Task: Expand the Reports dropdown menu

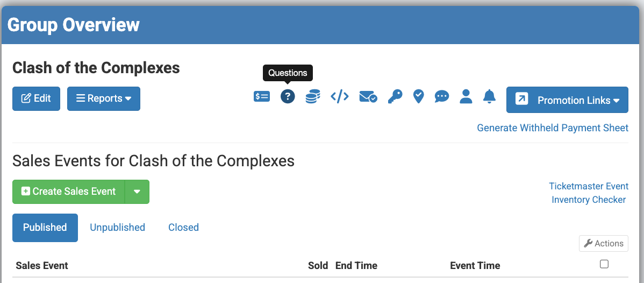Action: (104, 98)
